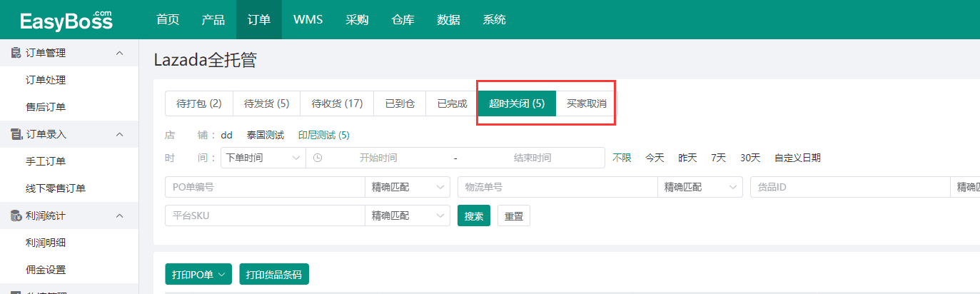Viewport: 980px width, 294px height.
Task: Open the 下单时间 time type dropdown
Action: coord(263,158)
